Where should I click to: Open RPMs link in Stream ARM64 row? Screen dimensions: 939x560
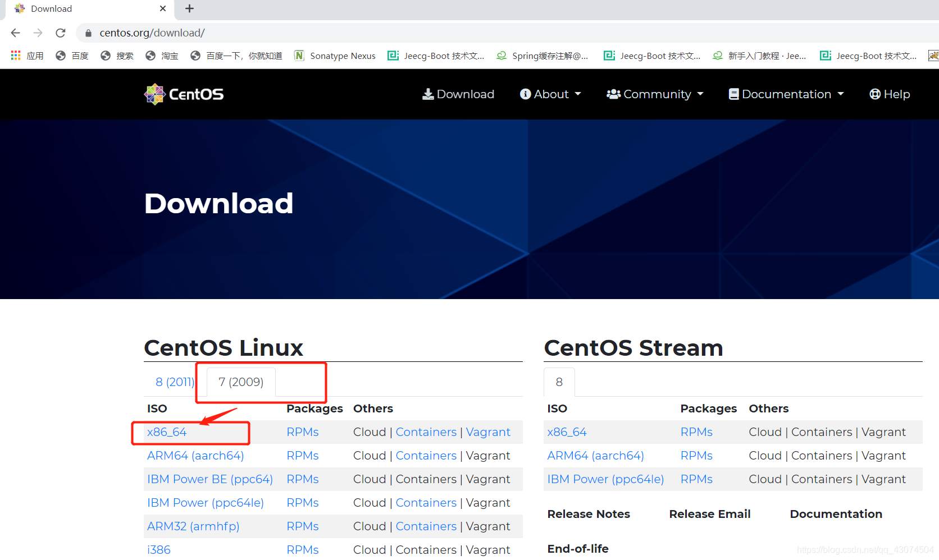click(696, 456)
